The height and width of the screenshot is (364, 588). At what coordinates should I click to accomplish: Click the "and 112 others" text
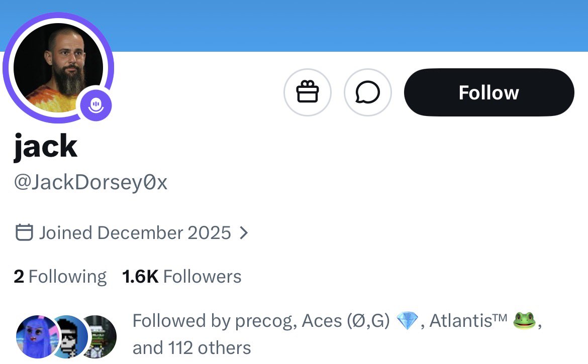[x=191, y=347]
